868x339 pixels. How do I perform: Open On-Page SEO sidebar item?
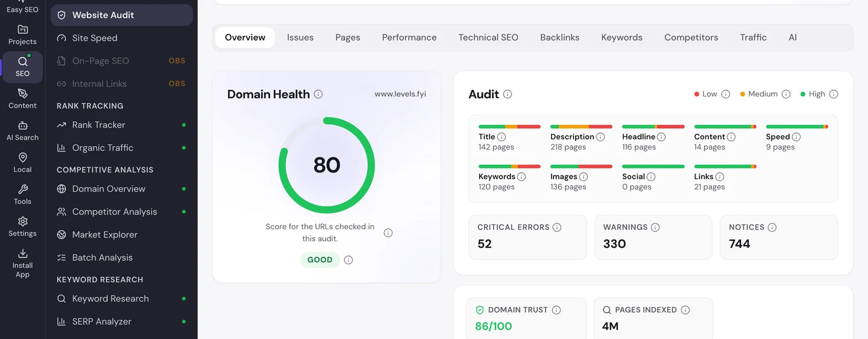pos(122,61)
